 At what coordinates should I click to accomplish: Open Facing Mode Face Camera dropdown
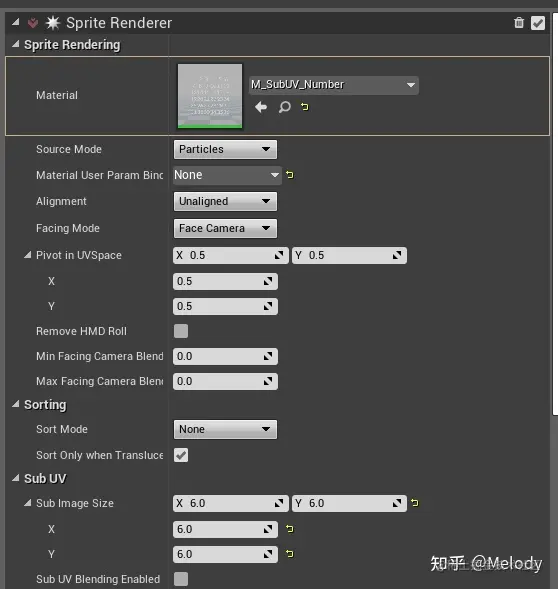click(x=225, y=228)
